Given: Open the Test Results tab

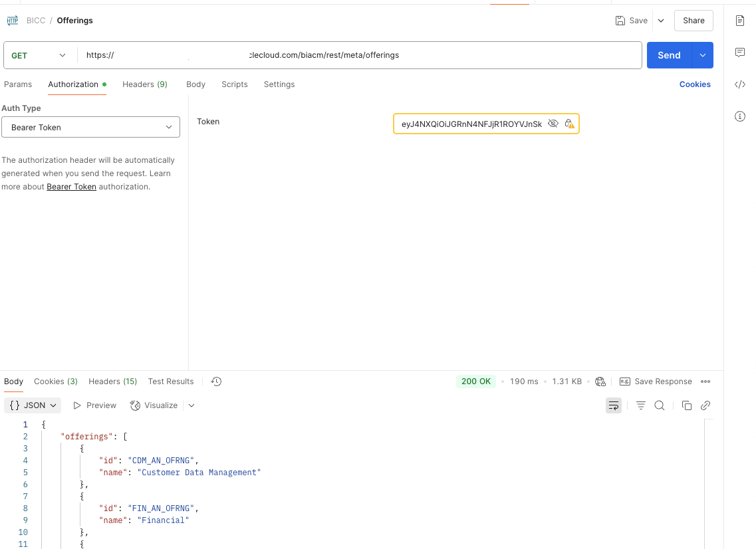Looking at the screenshot, I should point(171,382).
